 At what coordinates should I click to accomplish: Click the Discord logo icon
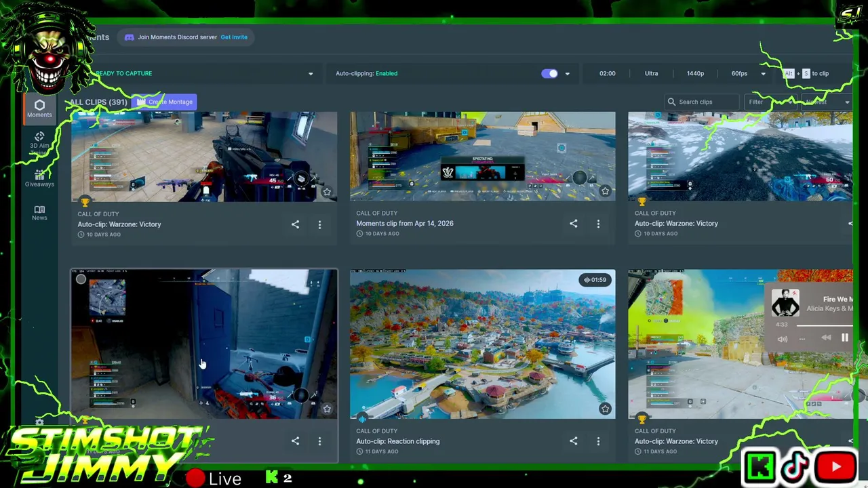tap(129, 37)
